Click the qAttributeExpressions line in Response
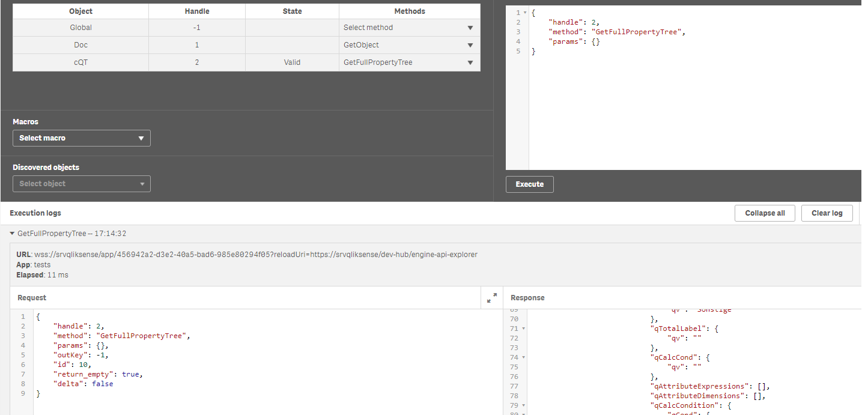 point(709,386)
